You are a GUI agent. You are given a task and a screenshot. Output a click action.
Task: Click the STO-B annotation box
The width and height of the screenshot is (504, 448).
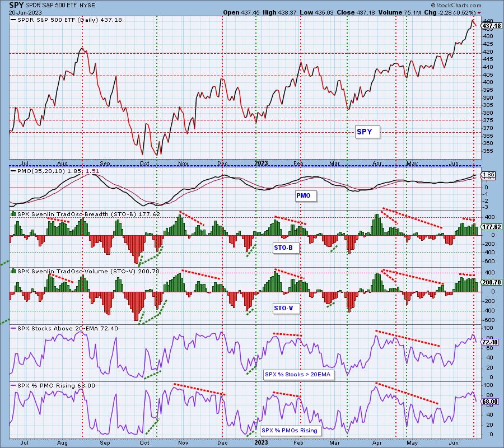pos(286,248)
